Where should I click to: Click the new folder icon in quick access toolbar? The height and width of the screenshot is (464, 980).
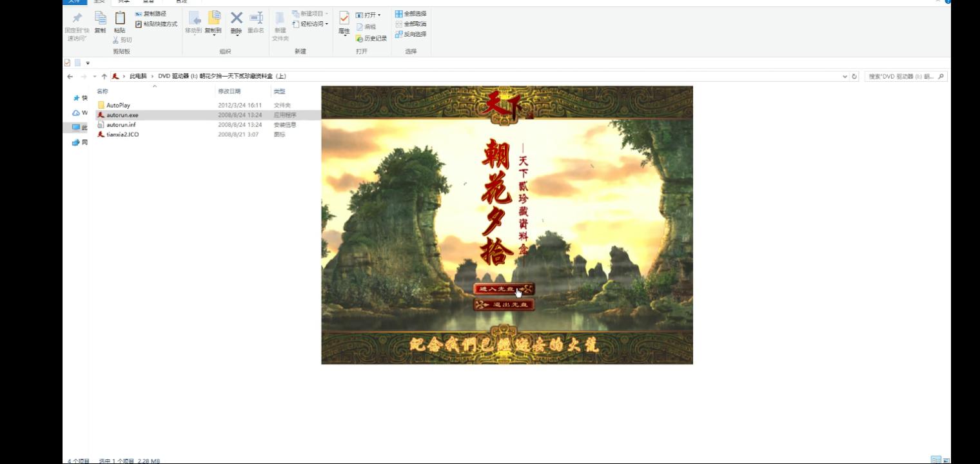[x=77, y=63]
